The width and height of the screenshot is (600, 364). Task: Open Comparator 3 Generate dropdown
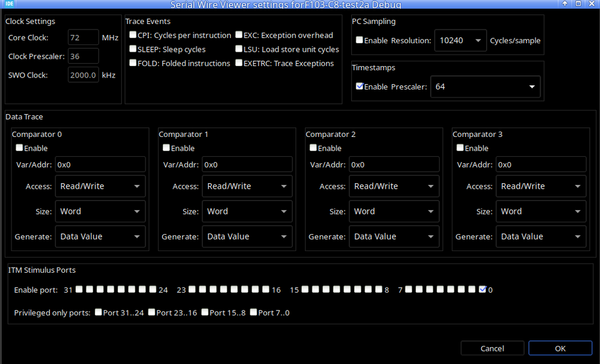(x=541, y=237)
